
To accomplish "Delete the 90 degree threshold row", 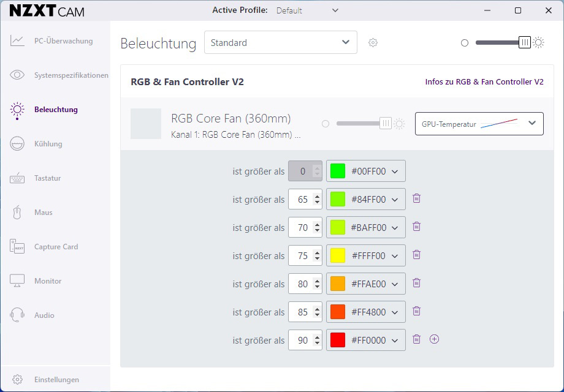I will (x=416, y=339).
